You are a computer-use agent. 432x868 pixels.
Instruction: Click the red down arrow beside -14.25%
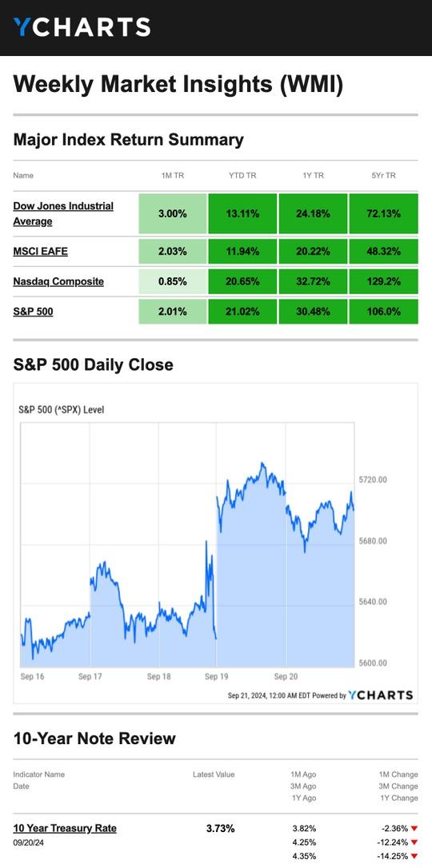click(x=414, y=856)
